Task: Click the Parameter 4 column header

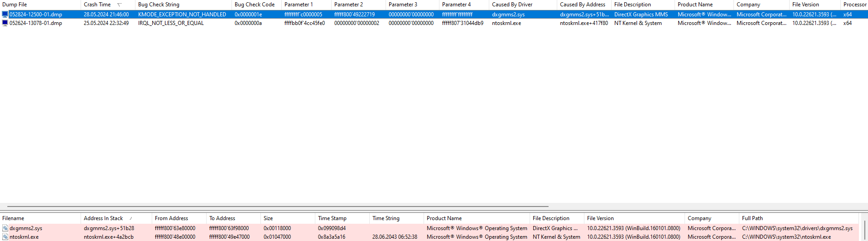Action: pyautogui.click(x=464, y=5)
